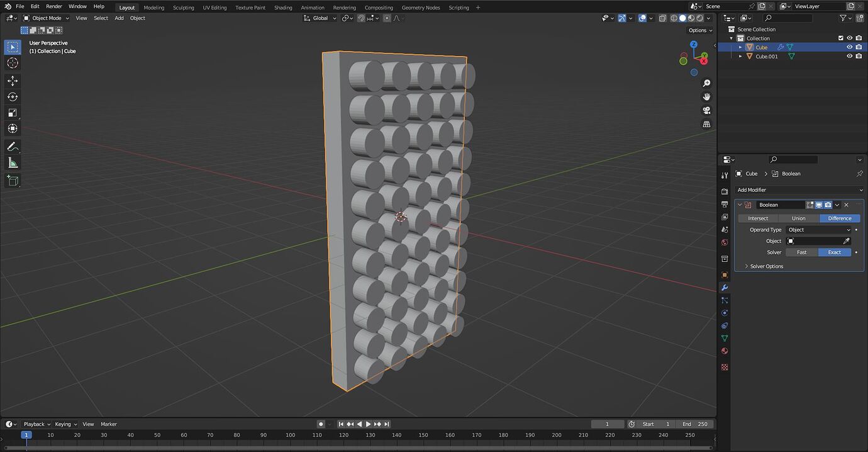Image resolution: width=868 pixels, height=452 pixels.
Task: Switch to Wireframe viewport shading
Action: (x=674, y=18)
